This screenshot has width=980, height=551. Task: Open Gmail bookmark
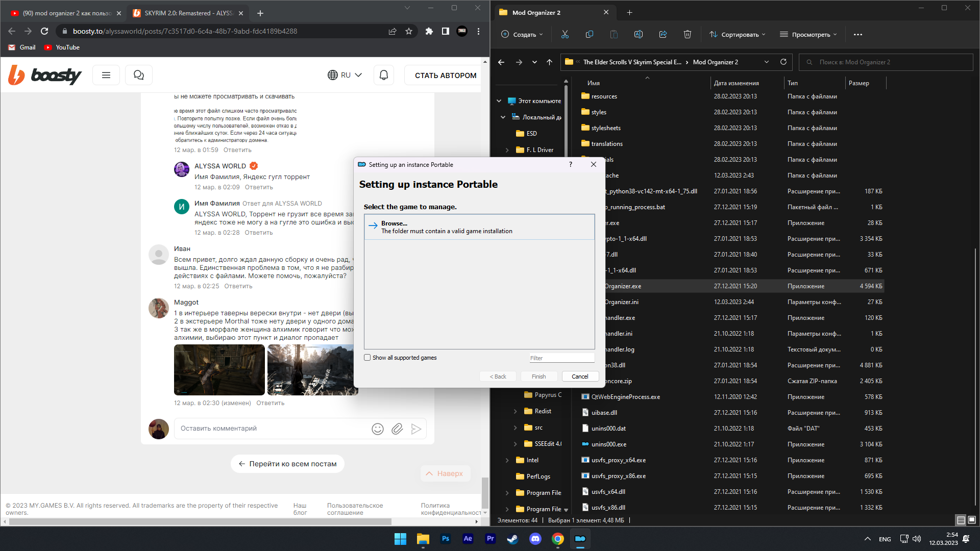(22, 47)
